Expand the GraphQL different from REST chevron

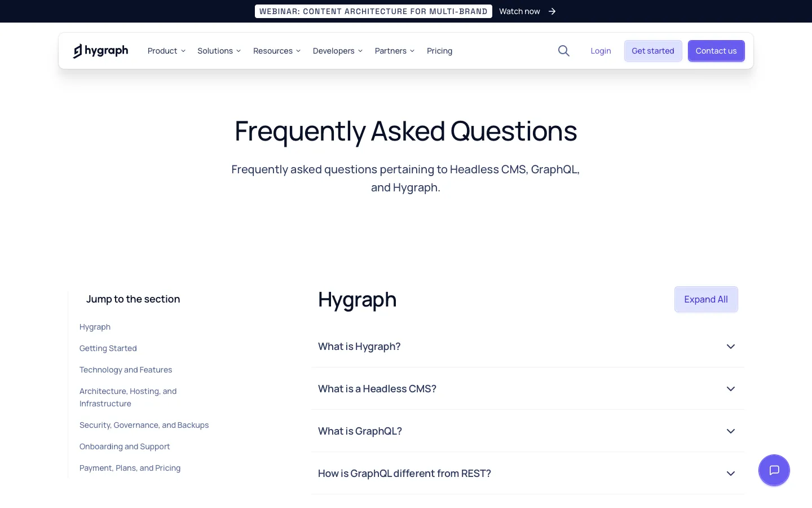pos(731,474)
